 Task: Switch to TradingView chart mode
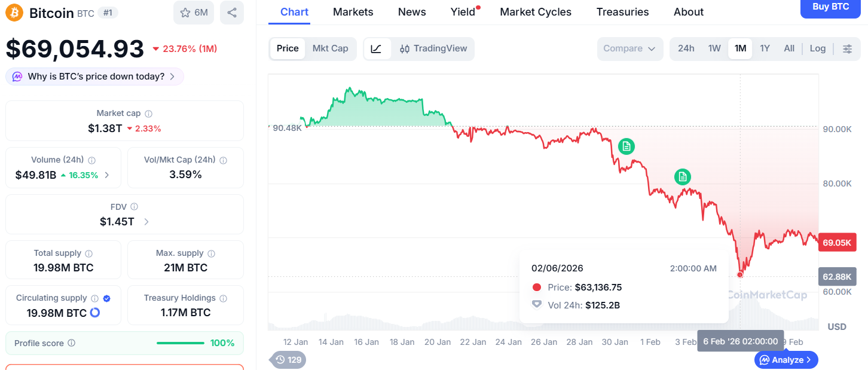point(433,48)
